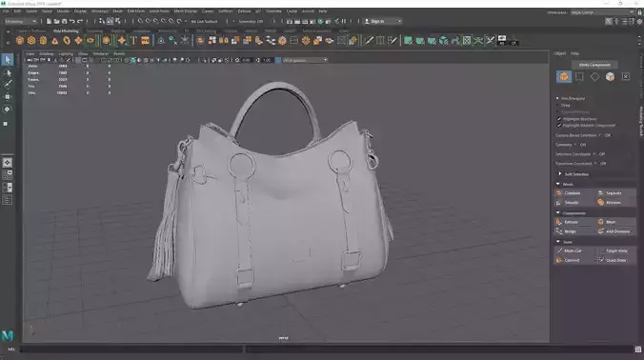Click the New scene icon in status line

point(49,21)
